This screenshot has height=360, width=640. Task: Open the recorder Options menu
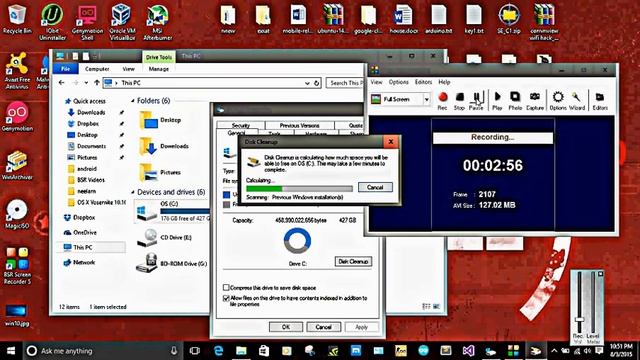point(398,82)
